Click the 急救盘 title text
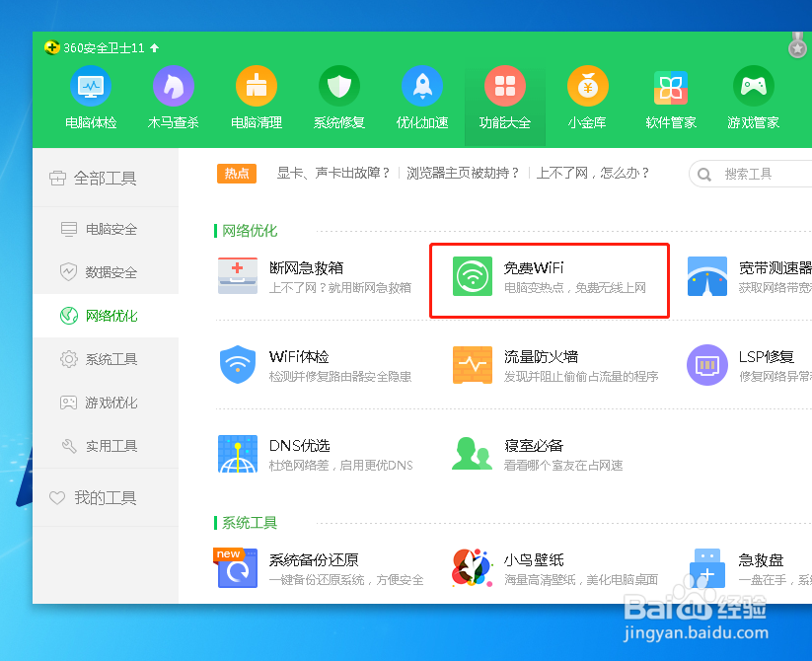The width and height of the screenshot is (812, 661). tap(761, 560)
